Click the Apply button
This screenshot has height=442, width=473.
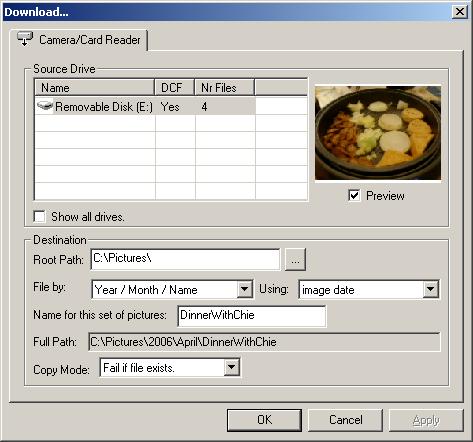(x=426, y=420)
